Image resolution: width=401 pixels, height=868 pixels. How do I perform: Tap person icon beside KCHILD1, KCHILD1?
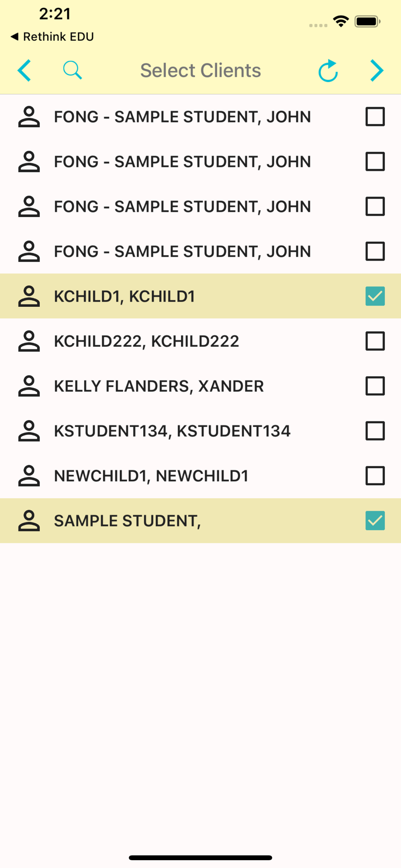(x=29, y=296)
